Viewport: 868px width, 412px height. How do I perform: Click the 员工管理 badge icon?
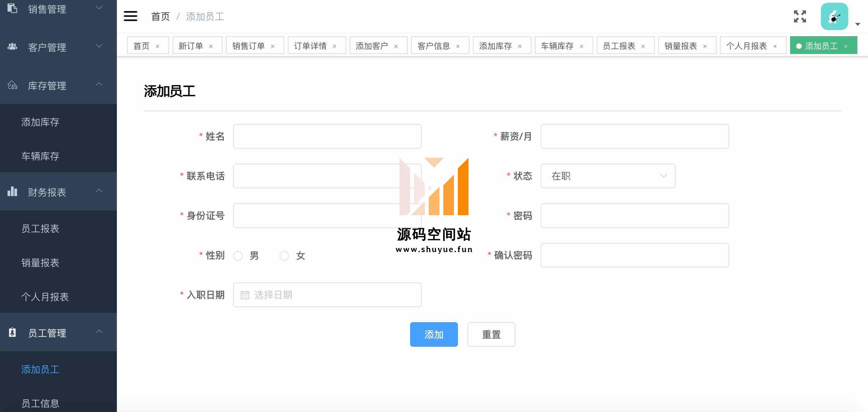(12, 332)
